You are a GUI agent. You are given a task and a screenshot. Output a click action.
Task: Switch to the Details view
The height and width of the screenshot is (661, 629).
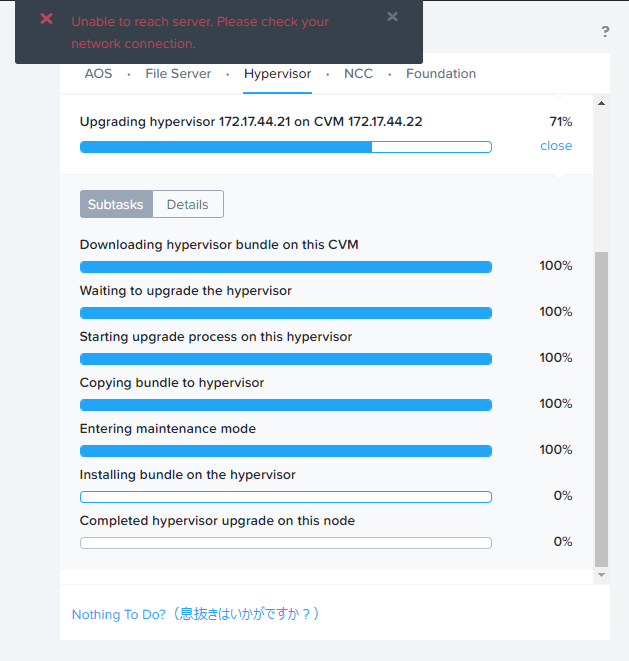(188, 204)
